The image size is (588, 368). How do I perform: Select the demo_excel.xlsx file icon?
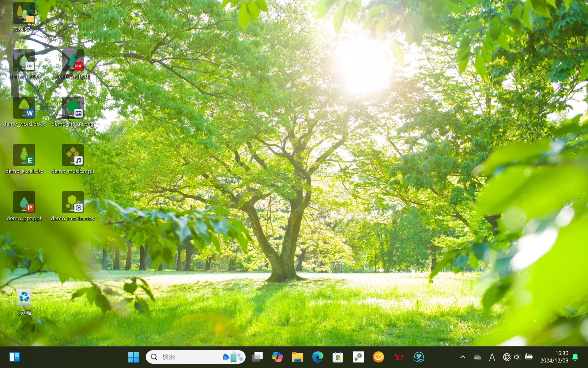point(24,155)
